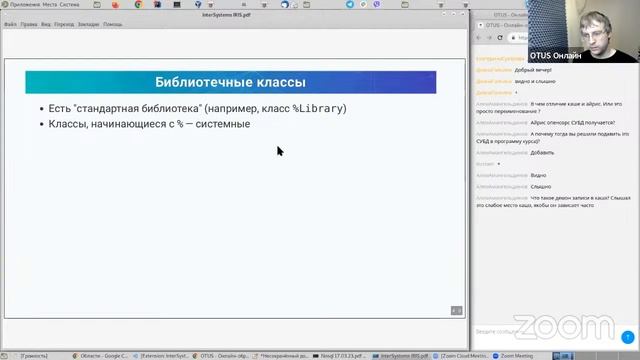This screenshot has height=360, width=640.
Task: Open the Правка menu of PDF viewer
Action: tap(29, 24)
